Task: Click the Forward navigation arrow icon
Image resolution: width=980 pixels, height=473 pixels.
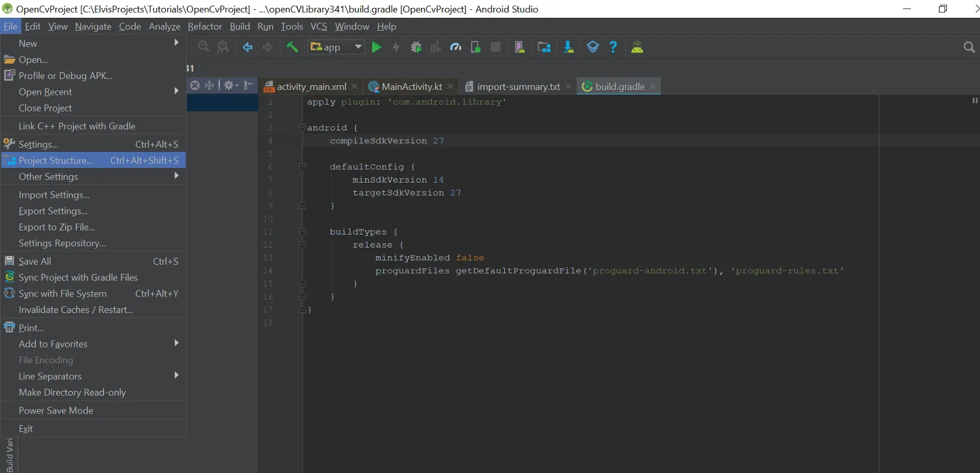Action: (267, 47)
